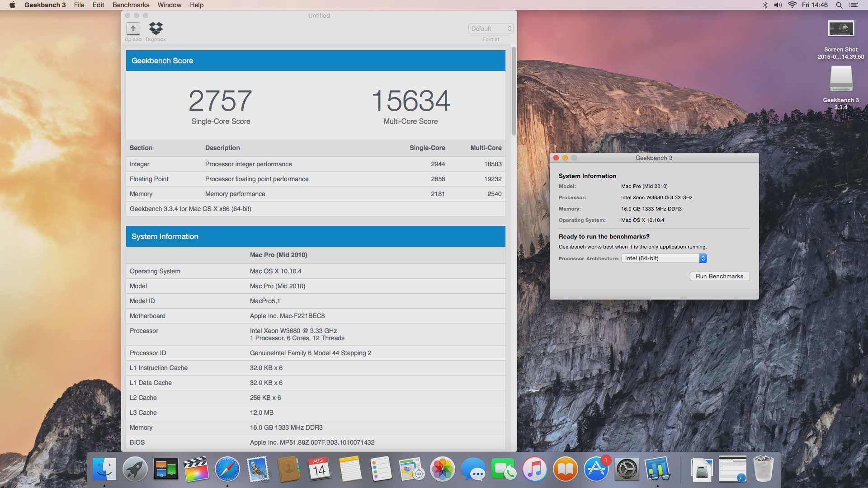Open Messages from the Dock
The height and width of the screenshot is (488, 868).
tap(473, 469)
